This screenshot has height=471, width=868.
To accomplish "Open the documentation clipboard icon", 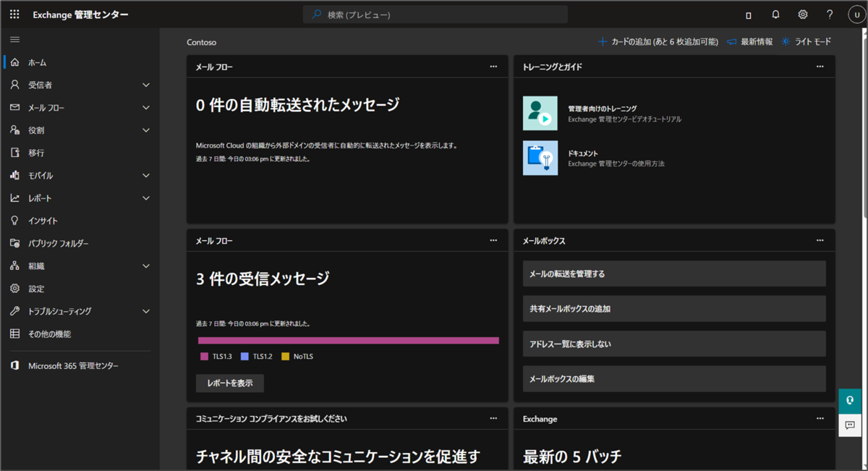I will point(540,158).
